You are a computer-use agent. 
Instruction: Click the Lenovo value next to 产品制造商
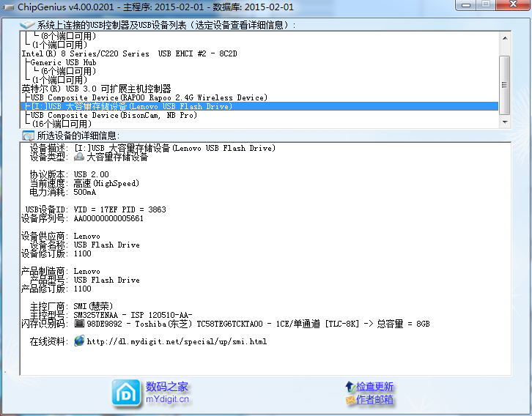87,271
